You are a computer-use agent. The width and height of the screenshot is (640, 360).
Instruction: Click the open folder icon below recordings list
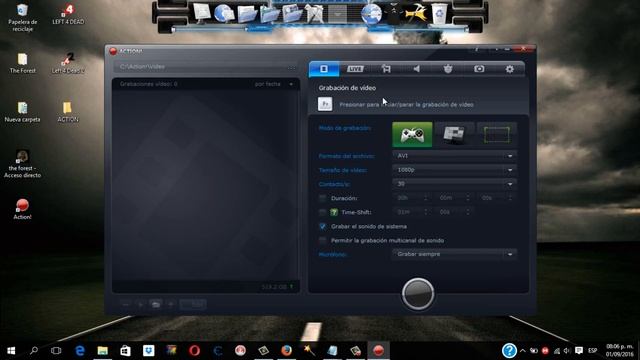pyautogui.click(x=156, y=304)
